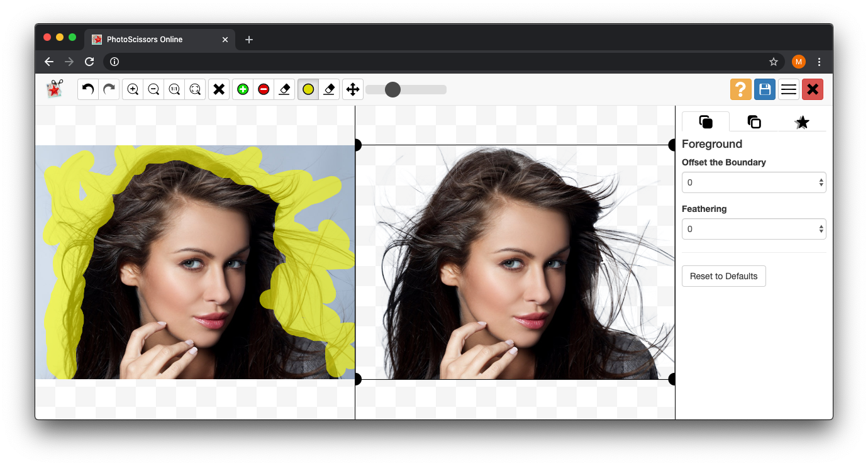Open the hamburger menu on the right

point(788,89)
